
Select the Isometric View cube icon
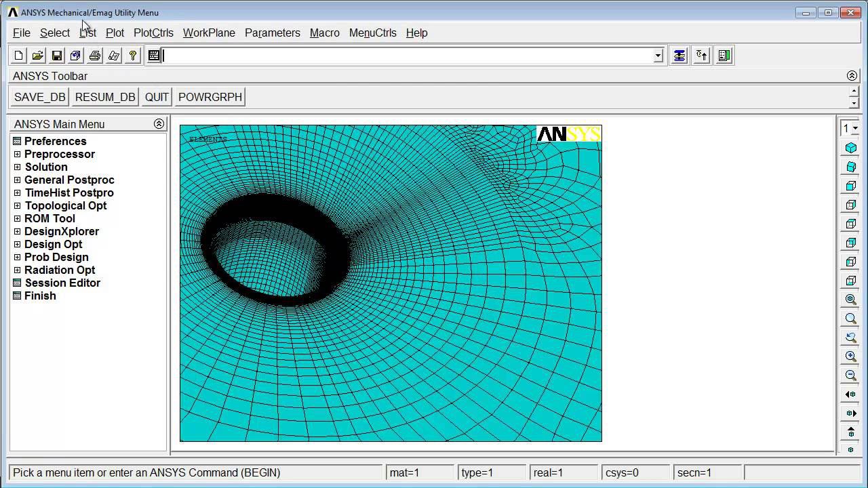[x=850, y=148]
